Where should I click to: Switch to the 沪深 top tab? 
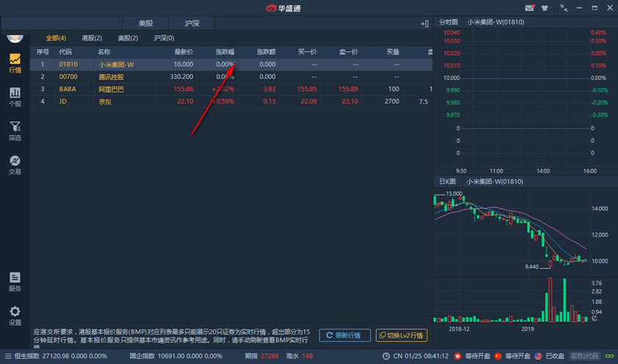point(193,23)
